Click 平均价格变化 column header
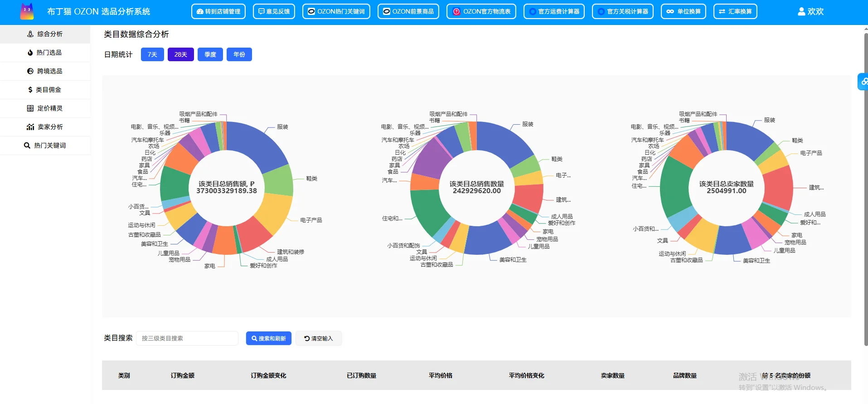Screen dimensions: 868x404 click(x=526, y=375)
